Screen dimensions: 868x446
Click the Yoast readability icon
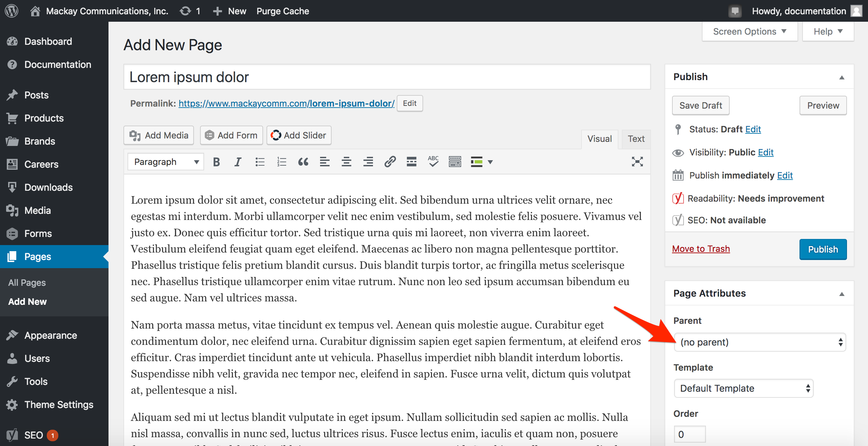tap(678, 198)
